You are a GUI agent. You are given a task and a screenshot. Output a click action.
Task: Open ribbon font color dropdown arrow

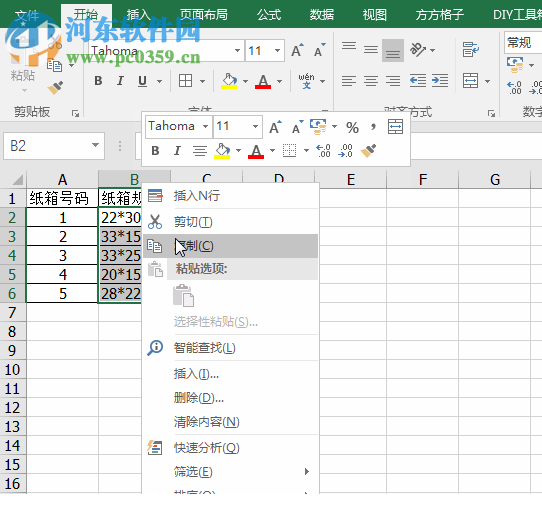(x=280, y=82)
